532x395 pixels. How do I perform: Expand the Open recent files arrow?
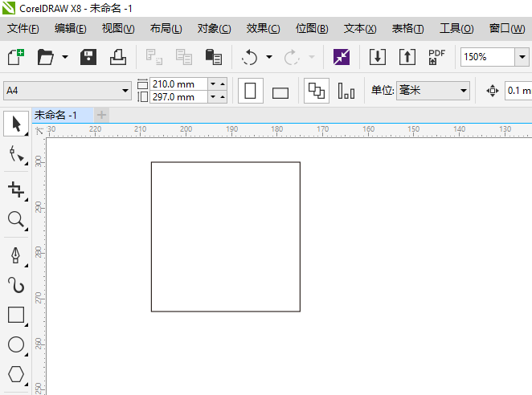(65, 57)
